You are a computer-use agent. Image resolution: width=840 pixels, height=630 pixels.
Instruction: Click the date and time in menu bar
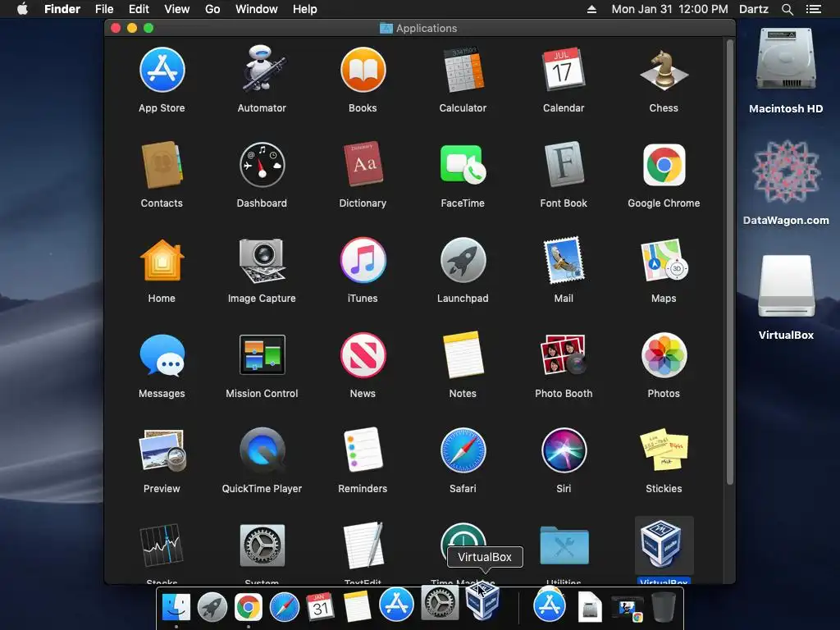pyautogui.click(x=669, y=9)
